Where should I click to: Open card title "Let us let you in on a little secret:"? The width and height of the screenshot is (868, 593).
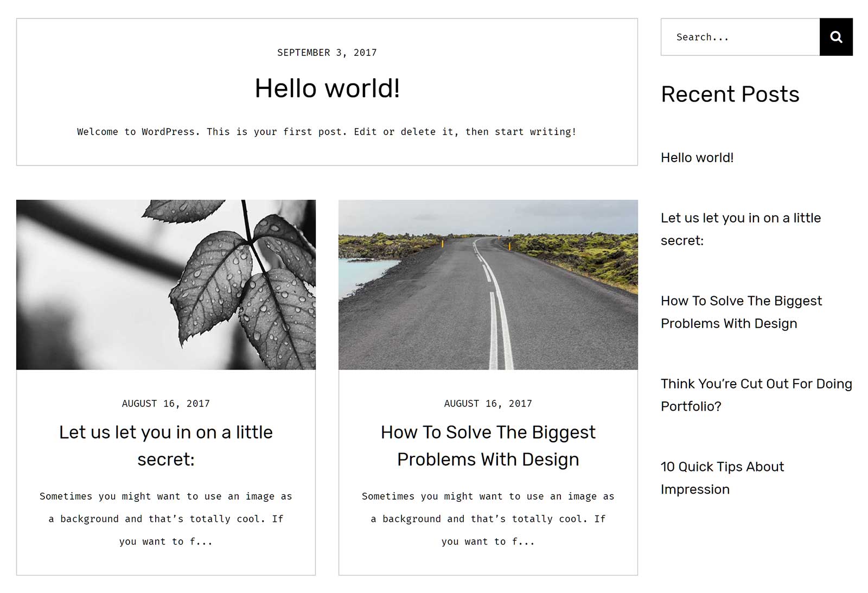coord(166,445)
